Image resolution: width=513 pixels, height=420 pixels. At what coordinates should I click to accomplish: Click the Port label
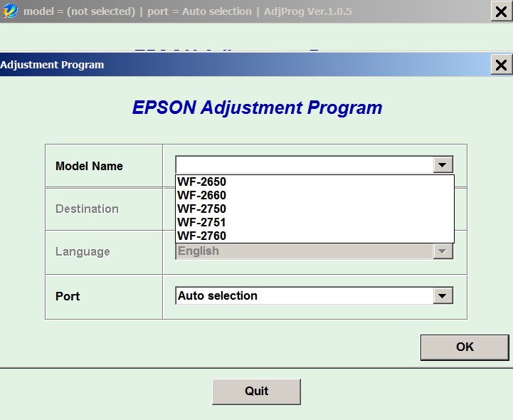tap(68, 296)
